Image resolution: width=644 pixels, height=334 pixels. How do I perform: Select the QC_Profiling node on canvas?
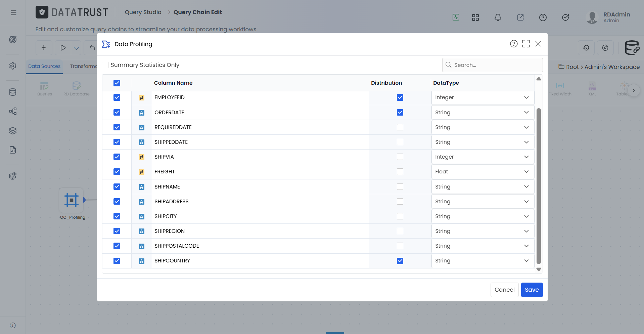pyautogui.click(x=71, y=200)
